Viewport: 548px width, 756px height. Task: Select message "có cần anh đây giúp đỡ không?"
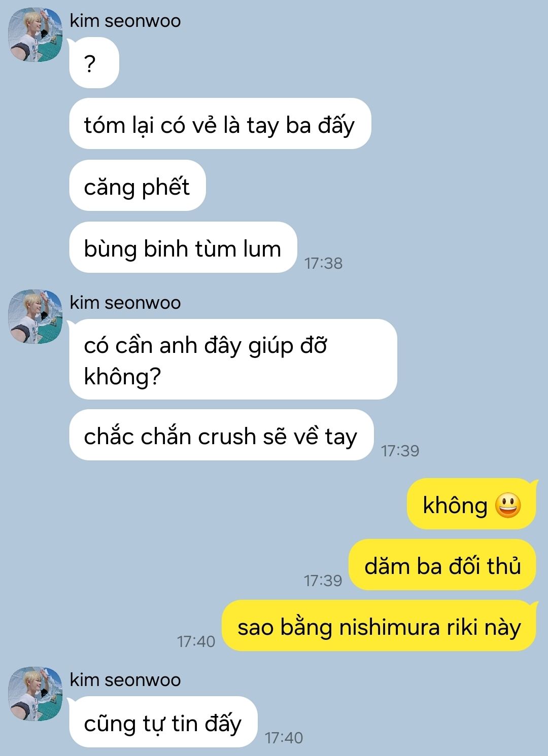click(233, 359)
